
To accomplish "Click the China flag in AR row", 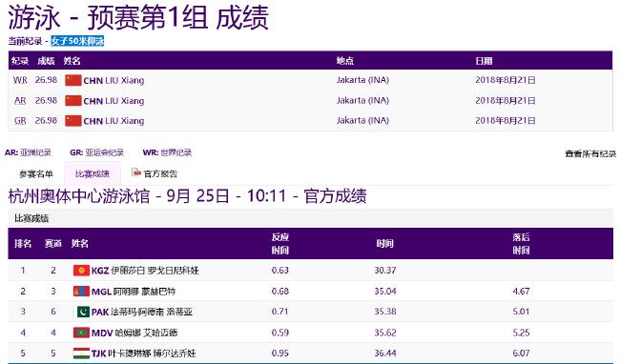I will click(x=73, y=101).
